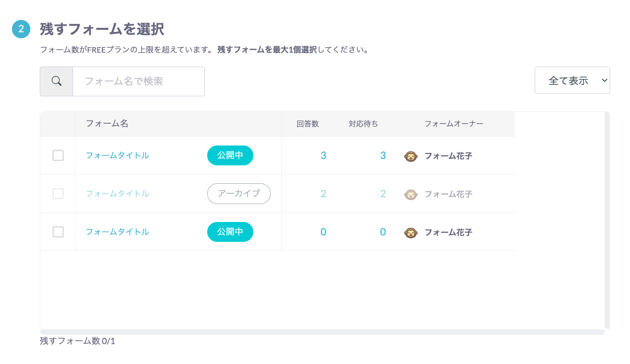This screenshot has width=630, height=364.
Task: Open first フォームタイトル link
Action: coord(117,155)
